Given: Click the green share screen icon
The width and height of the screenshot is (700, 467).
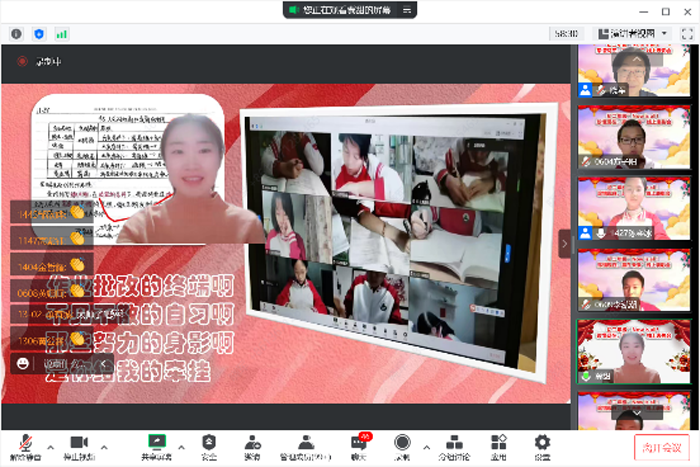Looking at the screenshot, I should point(157,442).
